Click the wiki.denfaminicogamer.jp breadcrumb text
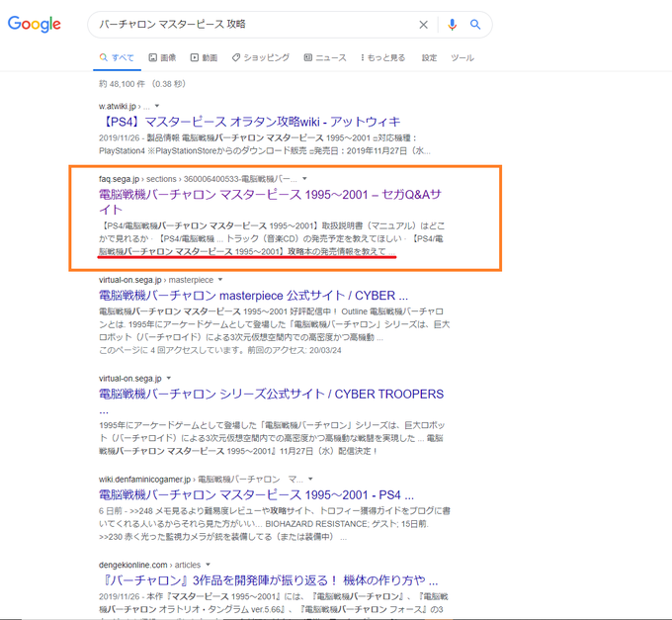The height and width of the screenshot is (620, 672). click(201, 480)
